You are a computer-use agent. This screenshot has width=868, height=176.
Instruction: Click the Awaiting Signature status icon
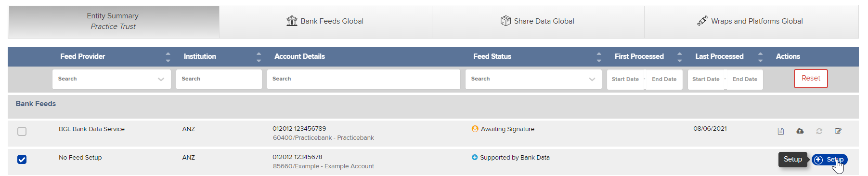(x=475, y=129)
